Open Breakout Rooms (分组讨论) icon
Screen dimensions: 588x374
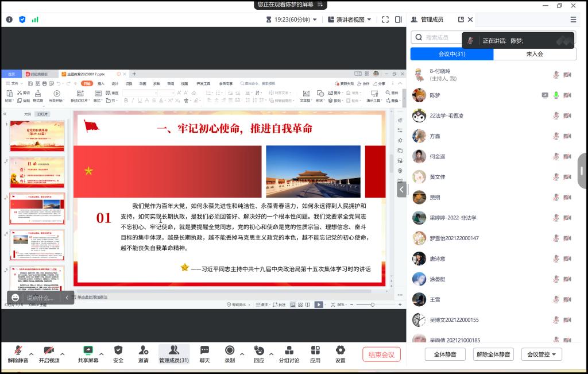289,350
